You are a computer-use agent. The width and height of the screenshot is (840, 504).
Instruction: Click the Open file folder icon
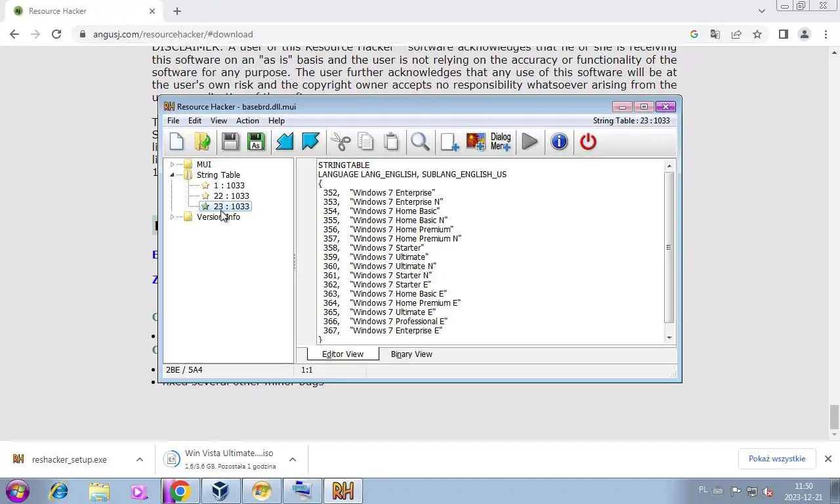coord(202,142)
